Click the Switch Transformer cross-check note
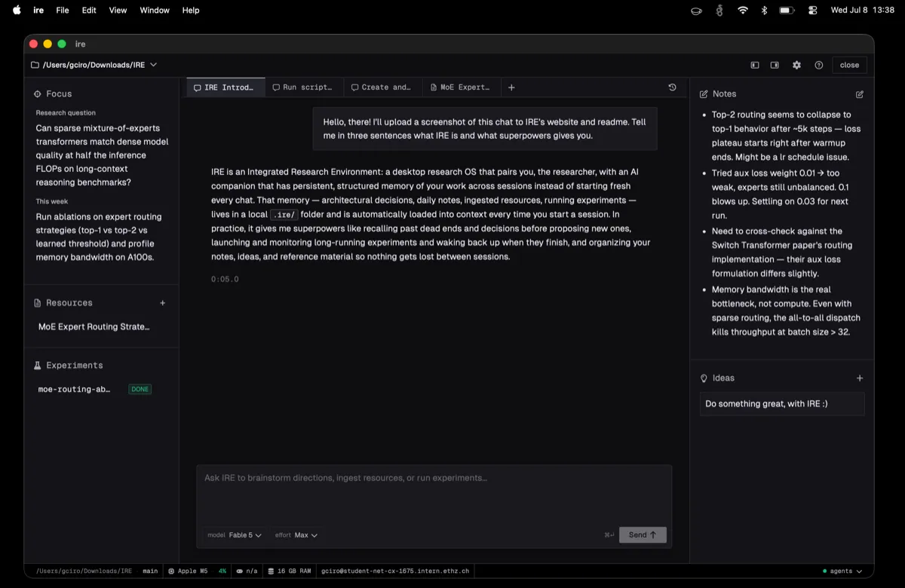 point(782,253)
